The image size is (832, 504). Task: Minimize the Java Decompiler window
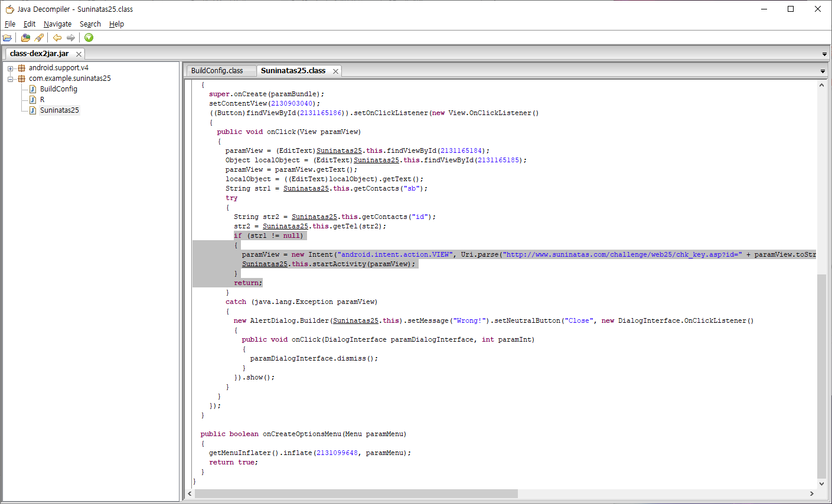click(764, 9)
